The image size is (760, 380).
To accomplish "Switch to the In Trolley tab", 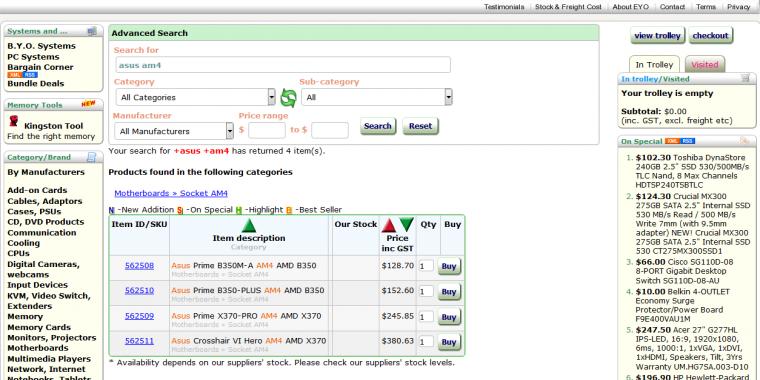I will pos(654,64).
